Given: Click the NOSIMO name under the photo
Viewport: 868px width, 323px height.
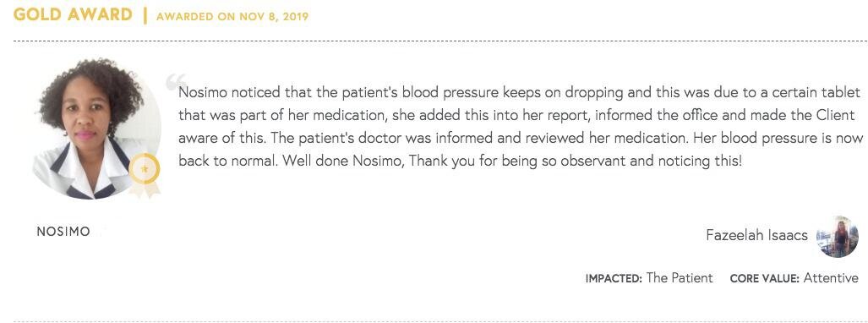Looking at the screenshot, I should coord(63,232).
